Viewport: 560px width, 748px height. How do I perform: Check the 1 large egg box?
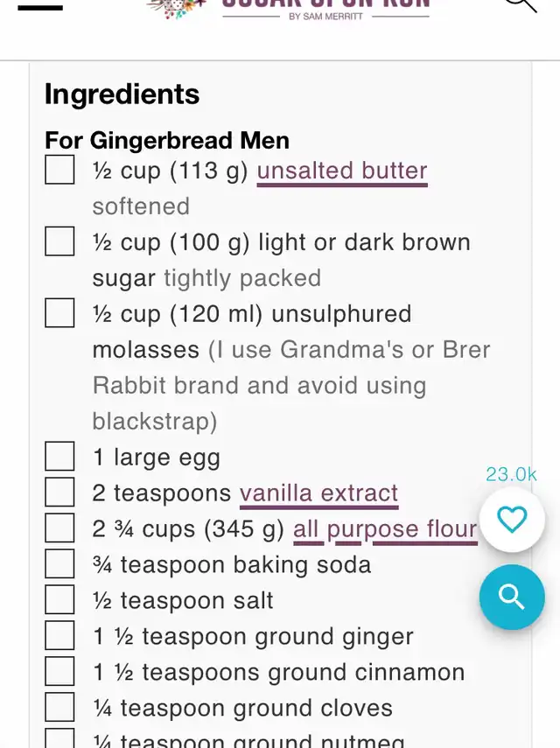pyautogui.click(x=59, y=456)
